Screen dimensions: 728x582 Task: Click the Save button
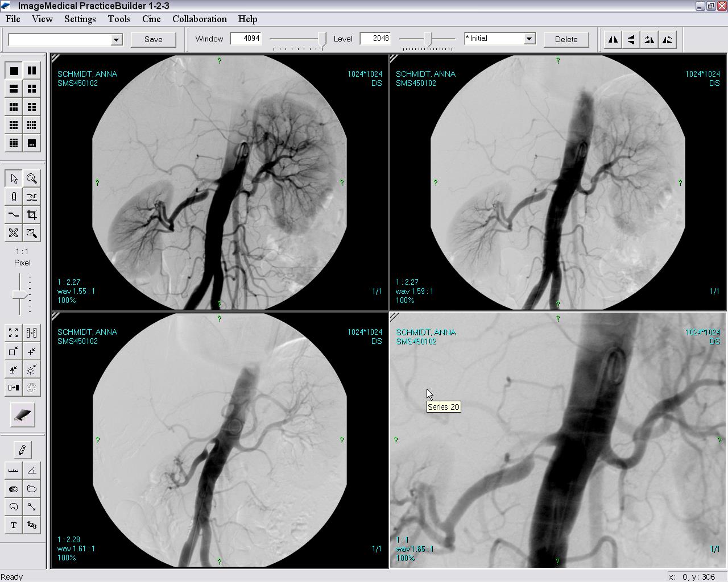point(153,39)
